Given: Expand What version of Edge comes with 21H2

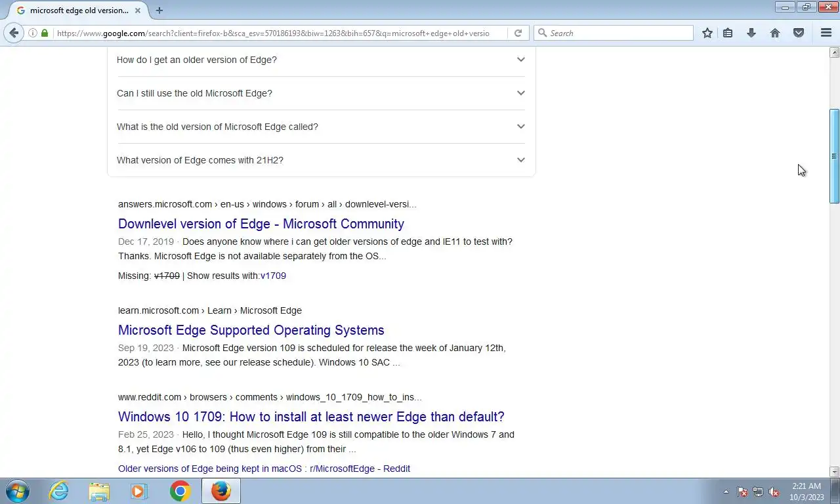Looking at the screenshot, I should click(x=321, y=160).
